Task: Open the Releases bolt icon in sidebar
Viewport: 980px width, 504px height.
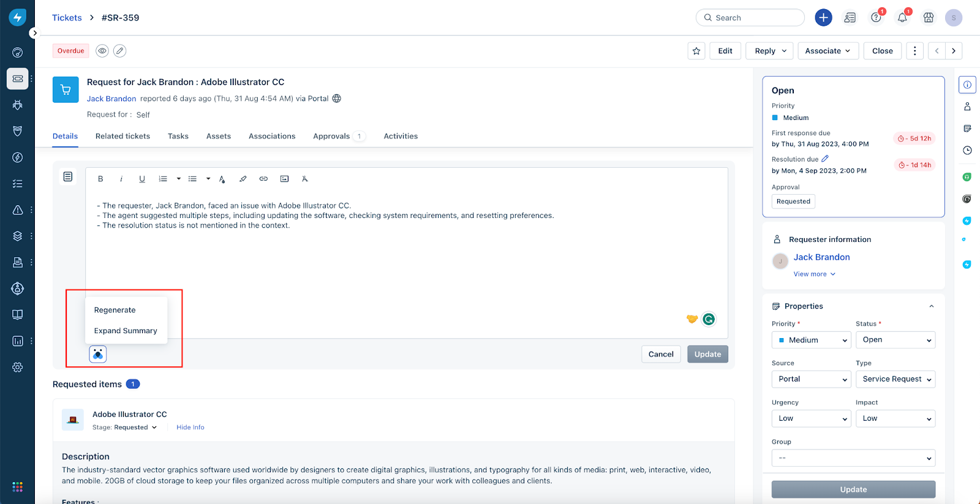Action: [x=18, y=157]
